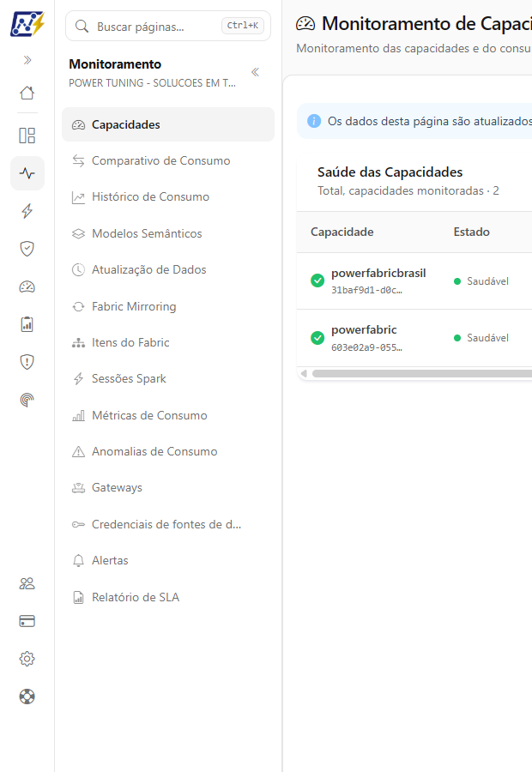
Task: Open the dashboard layout icon in rail
Action: click(27, 136)
